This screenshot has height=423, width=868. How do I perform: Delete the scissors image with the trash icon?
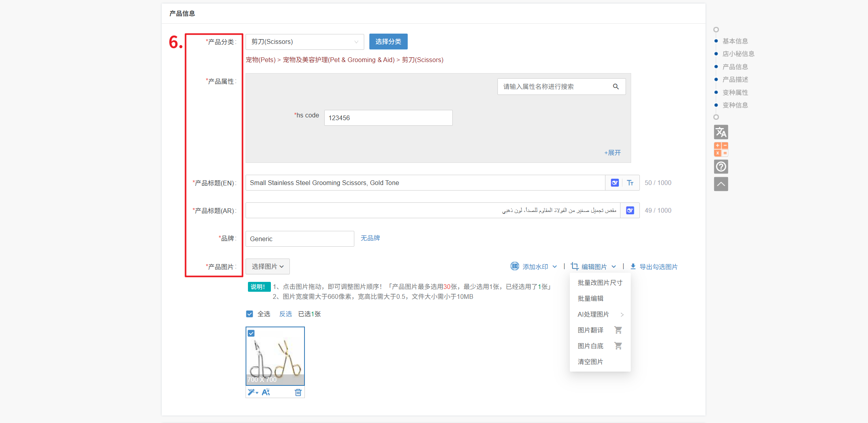click(298, 392)
